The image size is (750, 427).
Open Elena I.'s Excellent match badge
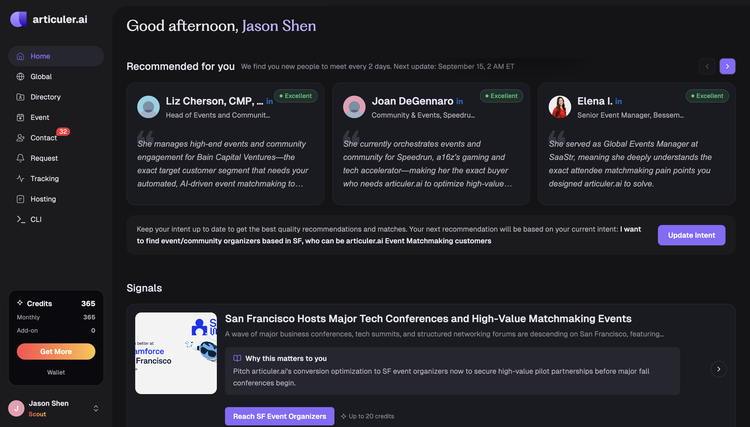click(x=707, y=96)
